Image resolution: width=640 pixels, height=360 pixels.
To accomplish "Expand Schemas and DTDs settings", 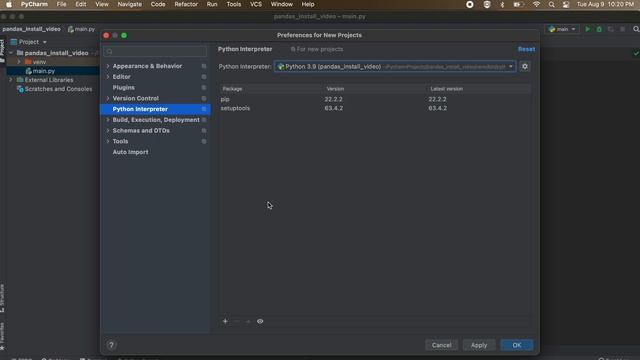I will point(108,131).
